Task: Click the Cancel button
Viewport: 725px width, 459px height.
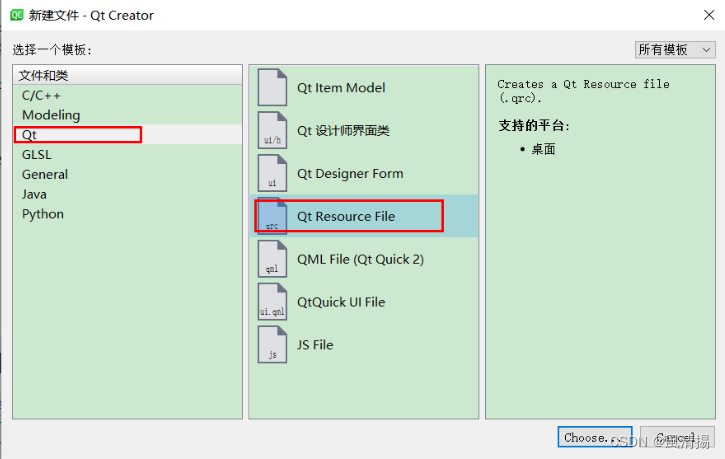Action: pyautogui.click(x=677, y=437)
